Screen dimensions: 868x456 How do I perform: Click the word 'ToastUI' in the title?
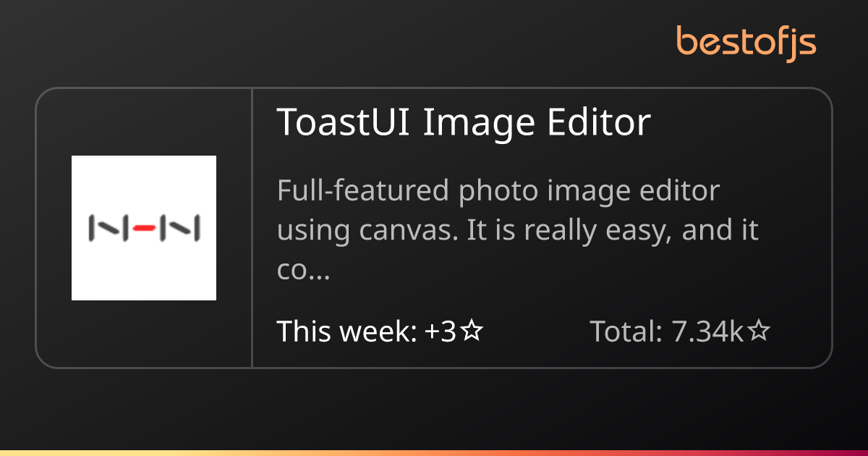(x=344, y=122)
